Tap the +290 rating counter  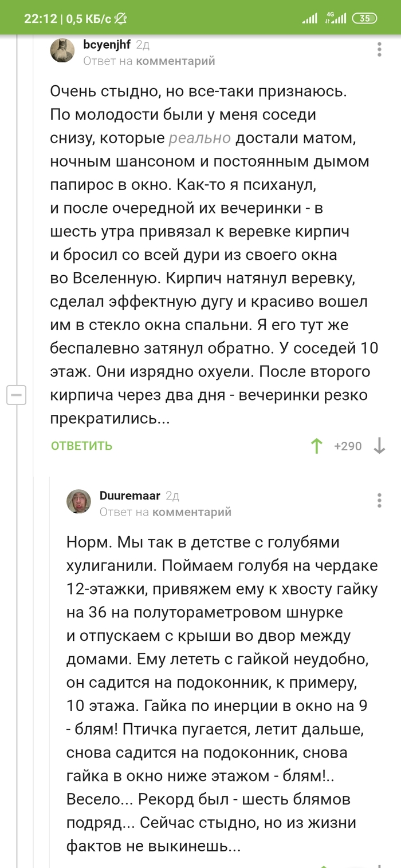click(348, 446)
